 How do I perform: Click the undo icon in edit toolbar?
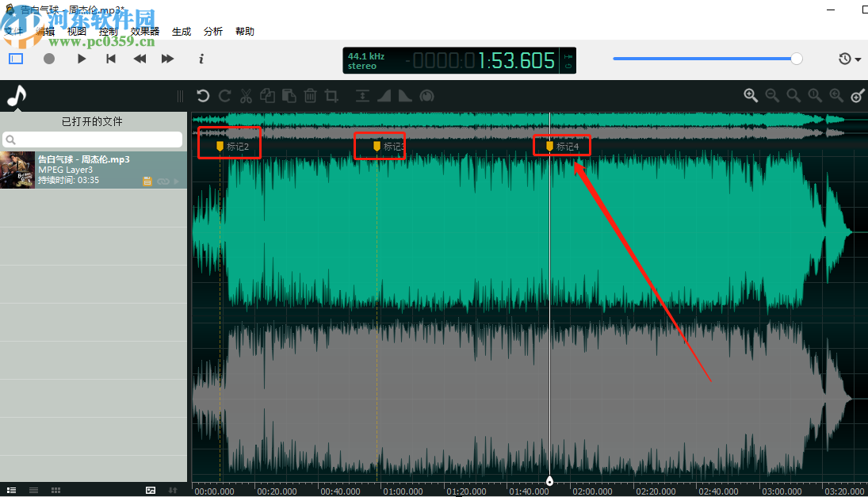click(203, 96)
